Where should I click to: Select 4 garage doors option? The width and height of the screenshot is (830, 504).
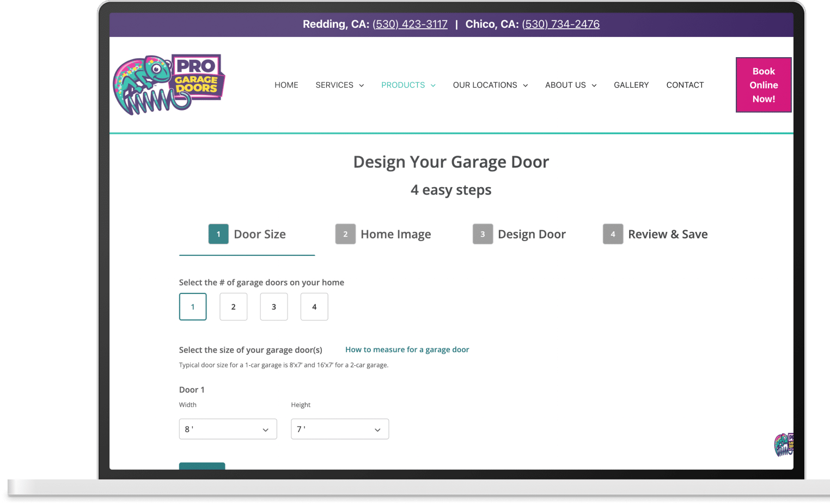[314, 307]
